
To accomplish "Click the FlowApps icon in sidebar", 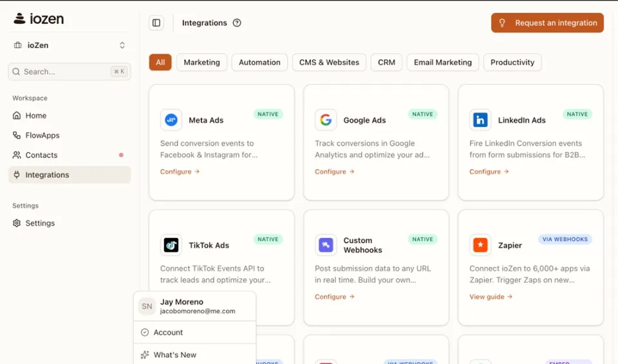I will coord(17,135).
